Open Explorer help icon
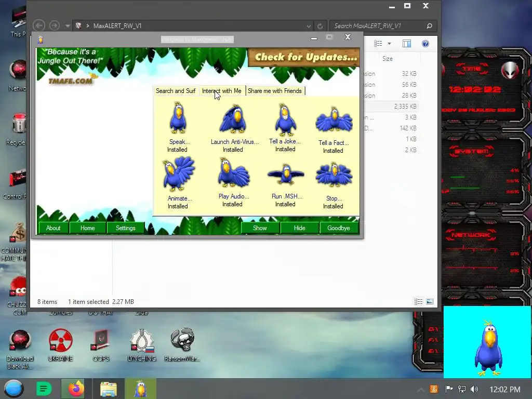532x399 pixels. [425, 44]
